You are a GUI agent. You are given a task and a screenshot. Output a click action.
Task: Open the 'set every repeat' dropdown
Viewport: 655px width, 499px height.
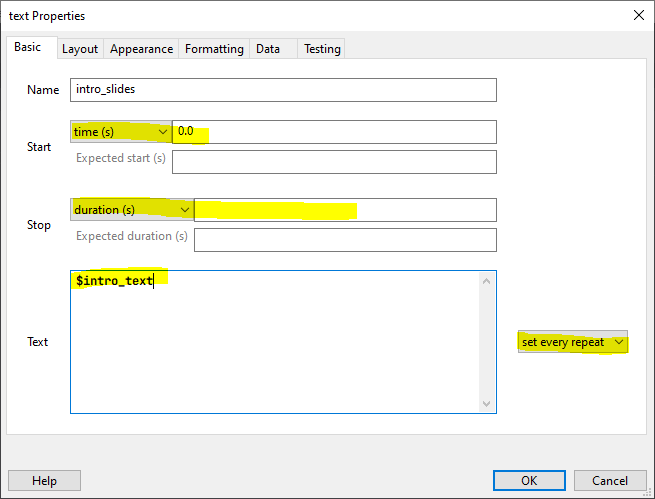573,342
